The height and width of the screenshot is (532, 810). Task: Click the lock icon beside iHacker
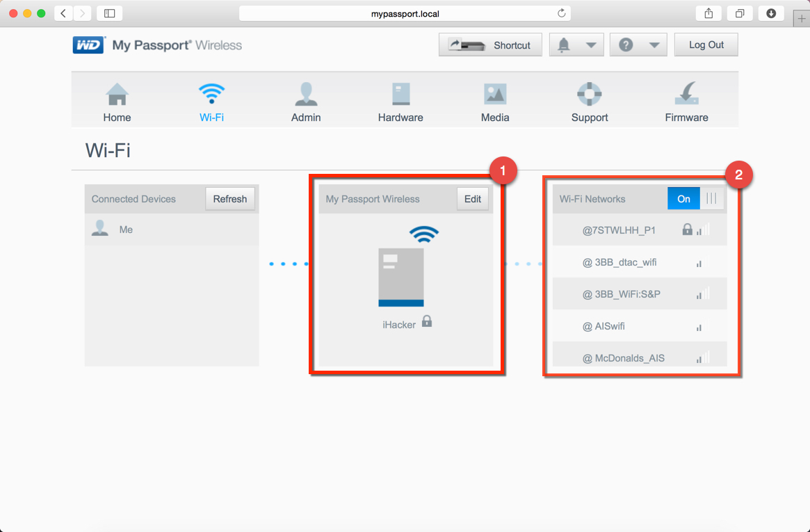coord(427,321)
